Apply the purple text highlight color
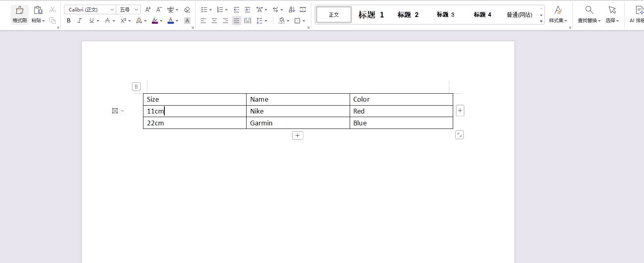The height and width of the screenshot is (263, 644). tap(155, 21)
